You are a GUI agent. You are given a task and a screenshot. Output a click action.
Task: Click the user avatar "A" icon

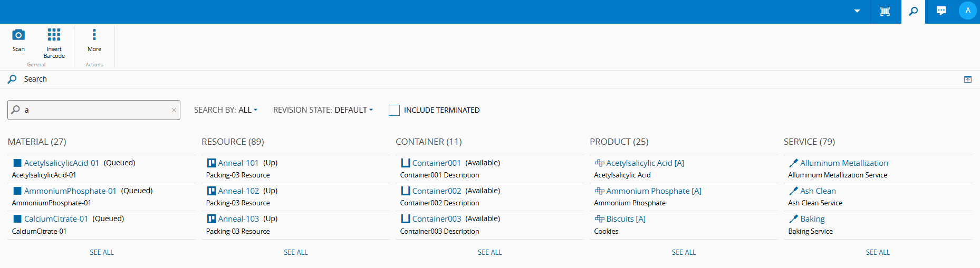point(968,11)
